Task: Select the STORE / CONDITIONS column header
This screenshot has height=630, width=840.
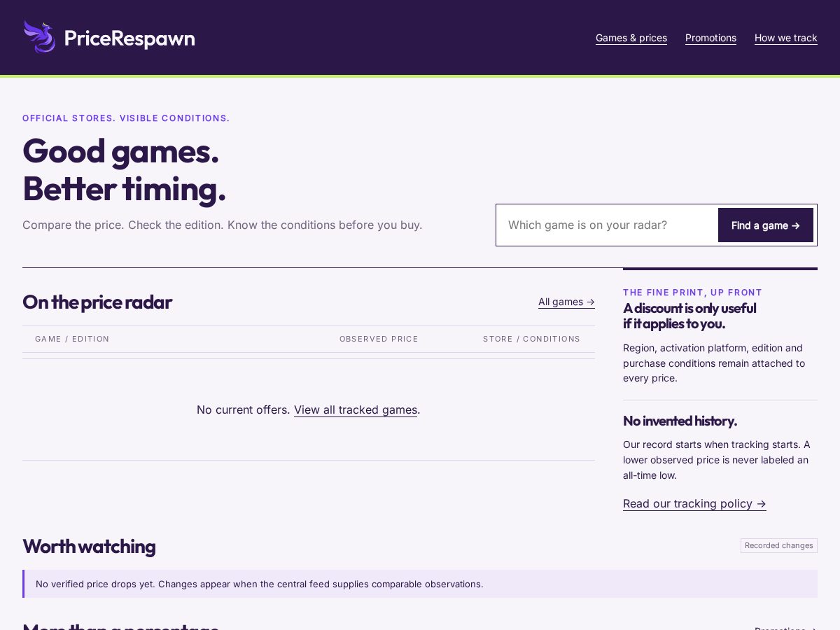Action: (x=531, y=339)
